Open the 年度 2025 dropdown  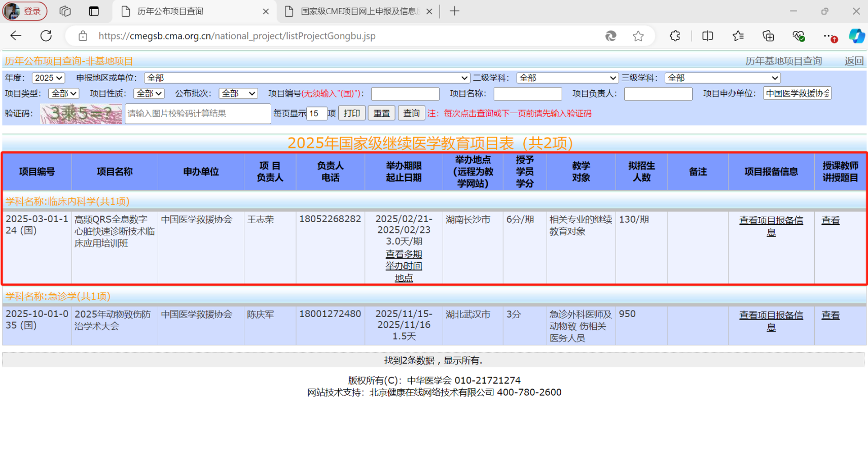coord(49,78)
